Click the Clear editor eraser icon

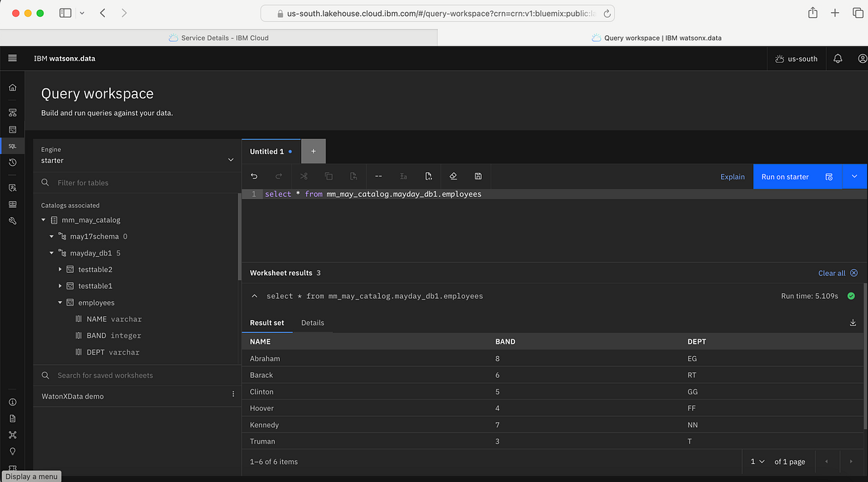point(454,176)
